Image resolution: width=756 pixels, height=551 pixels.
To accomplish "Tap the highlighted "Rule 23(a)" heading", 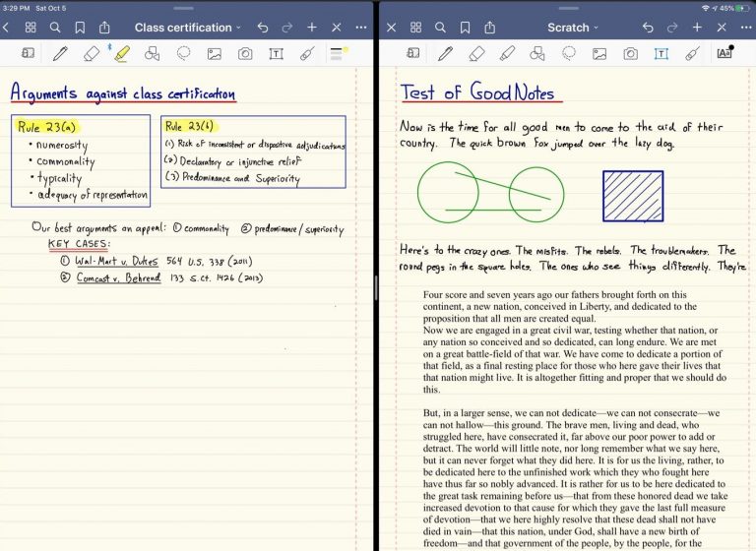I will pyautogui.click(x=47, y=127).
